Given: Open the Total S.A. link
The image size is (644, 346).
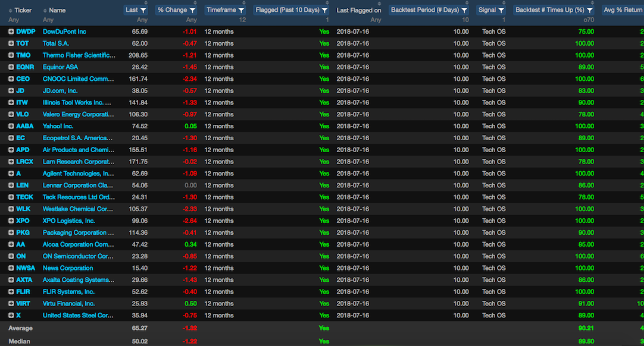Looking at the screenshot, I should pyautogui.click(x=56, y=43).
